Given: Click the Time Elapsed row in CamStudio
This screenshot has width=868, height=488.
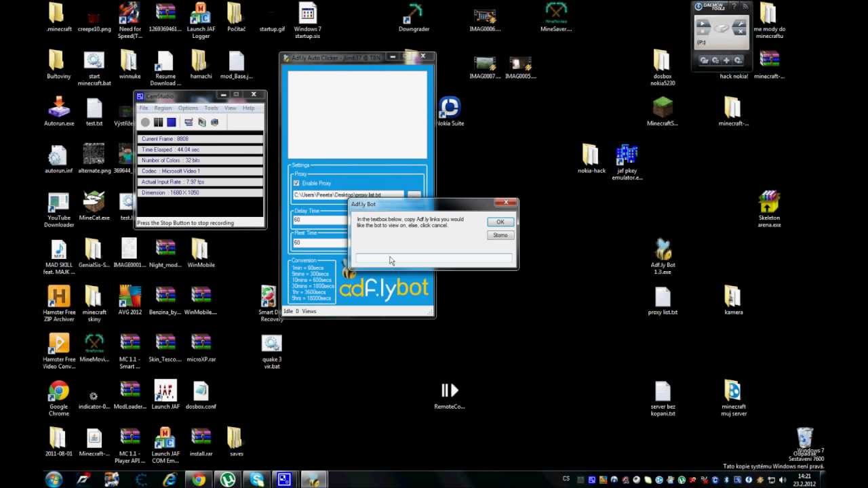Looking at the screenshot, I should [x=200, y=150].
